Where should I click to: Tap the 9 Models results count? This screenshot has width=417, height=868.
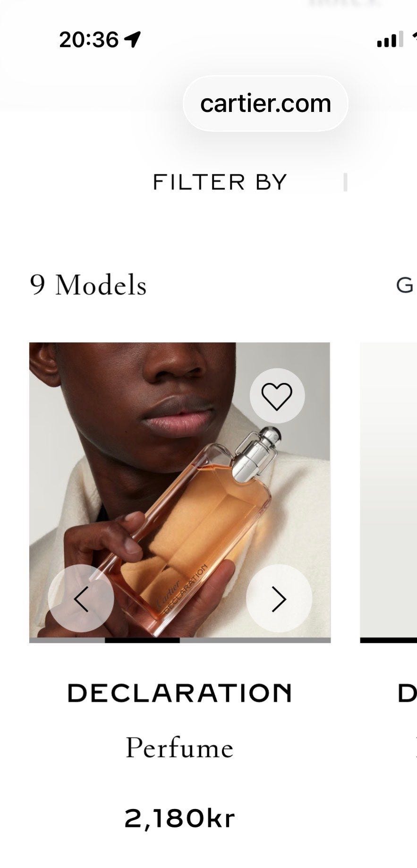[x=88, y=285]
